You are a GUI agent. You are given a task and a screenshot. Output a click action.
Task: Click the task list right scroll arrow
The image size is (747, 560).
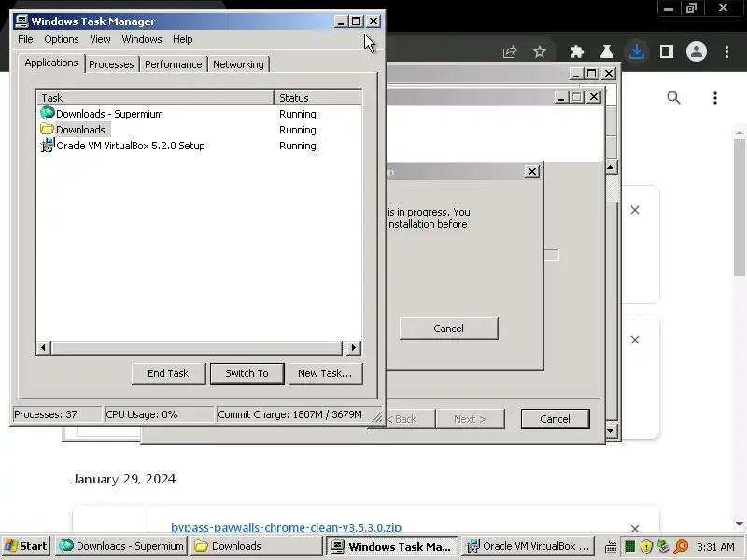tap(353, 347)
